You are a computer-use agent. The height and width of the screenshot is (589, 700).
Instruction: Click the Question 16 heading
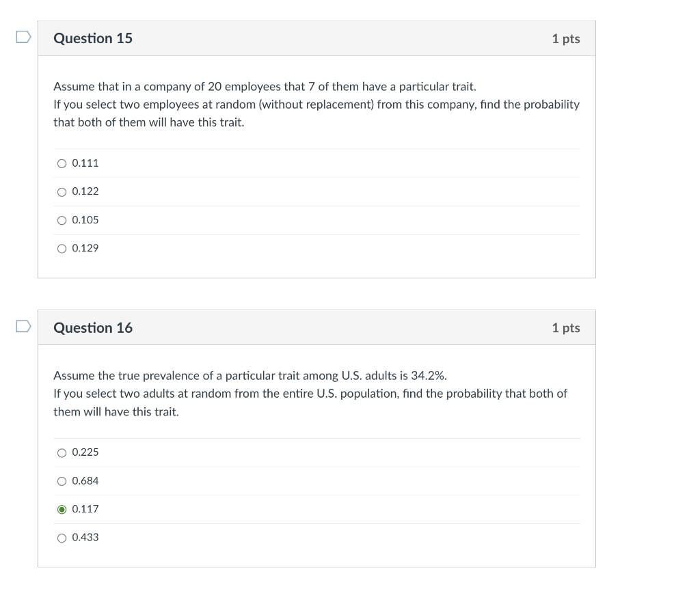[93, 328]
